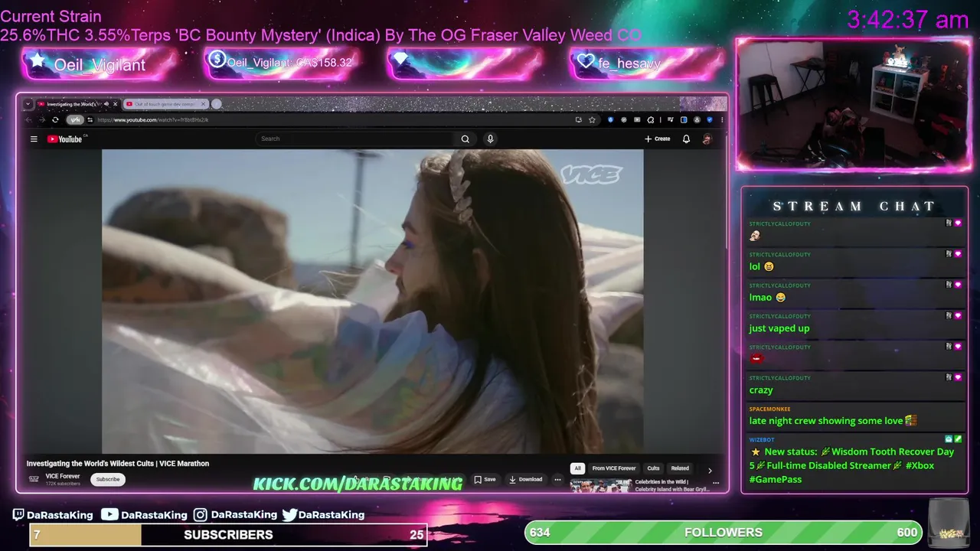Go to the YouTube home logo
This screenshot has height=551, width=980.
coord(66,139)
